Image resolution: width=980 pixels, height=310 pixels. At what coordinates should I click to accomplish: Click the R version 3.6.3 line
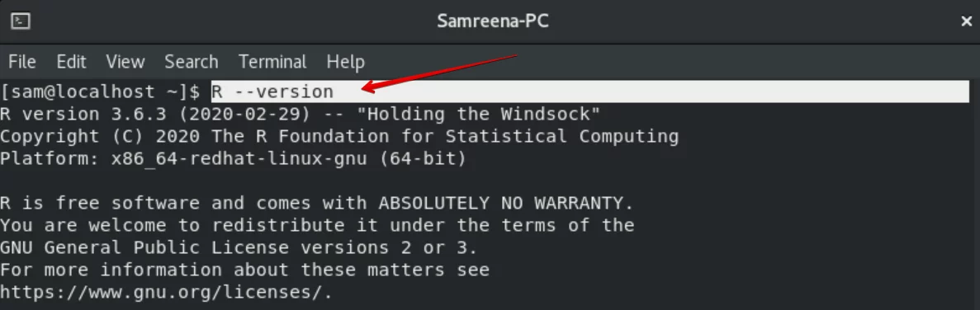[x=300, y=114]
